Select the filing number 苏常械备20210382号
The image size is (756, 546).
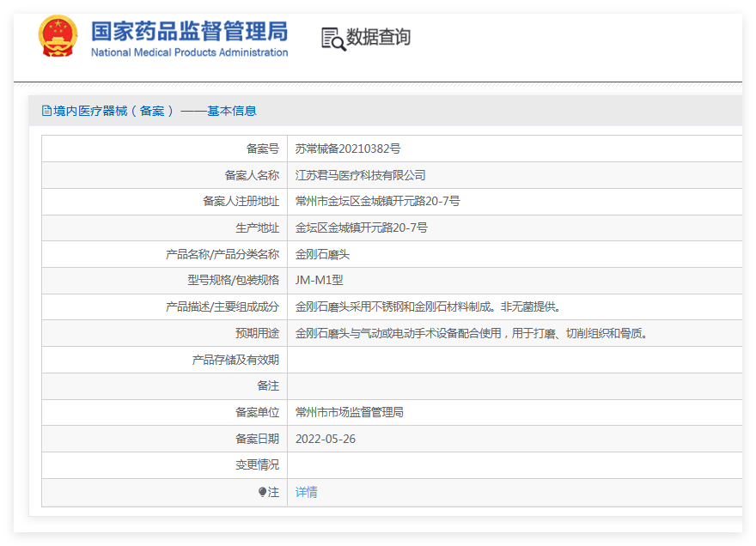pos(347,149)
